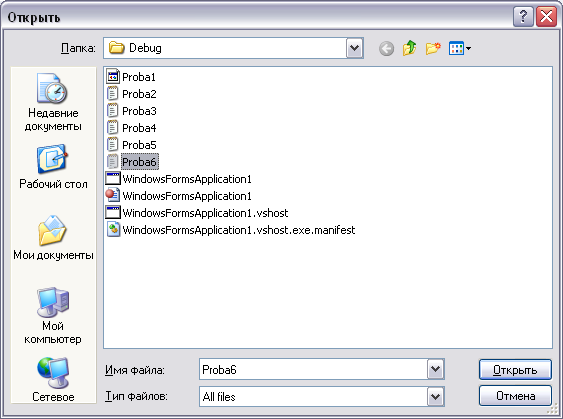The height and width of the screenshot is (419, 563).
Task: Select the Proba2 file name
Action: point(139,94)
